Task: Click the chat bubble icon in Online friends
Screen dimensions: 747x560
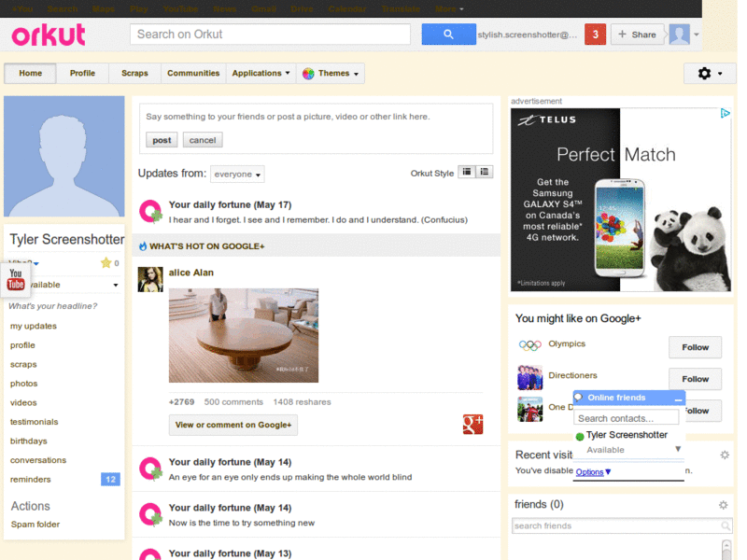Action: 579,398
